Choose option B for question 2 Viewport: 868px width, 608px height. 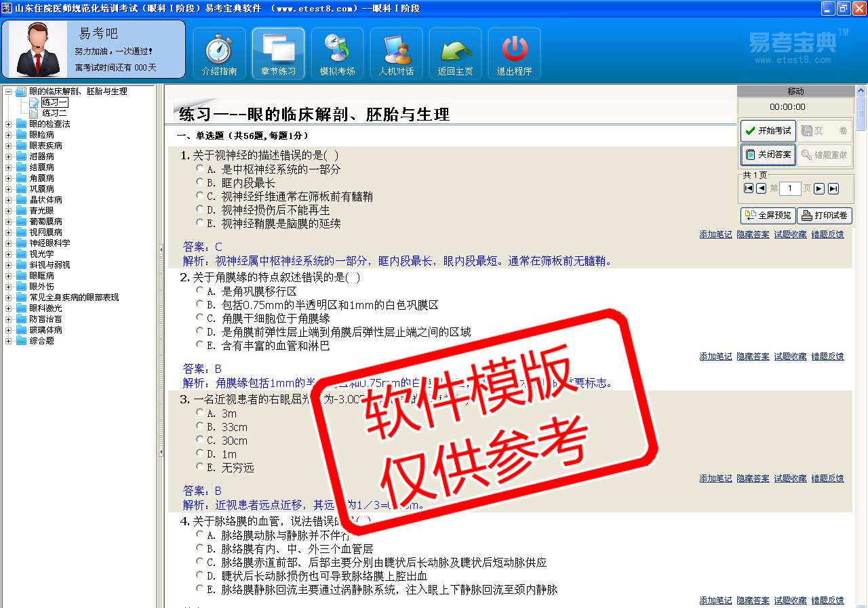(x=200, y=304)
